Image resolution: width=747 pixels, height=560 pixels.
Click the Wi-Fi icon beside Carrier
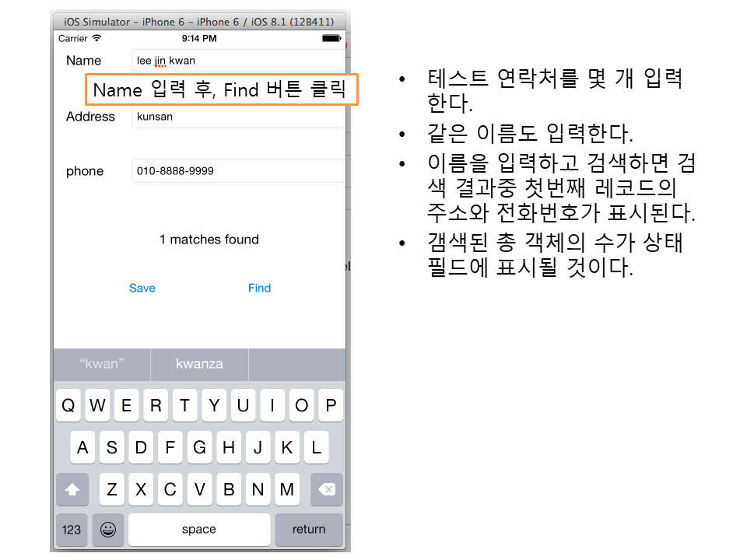[x=96, y=38]
